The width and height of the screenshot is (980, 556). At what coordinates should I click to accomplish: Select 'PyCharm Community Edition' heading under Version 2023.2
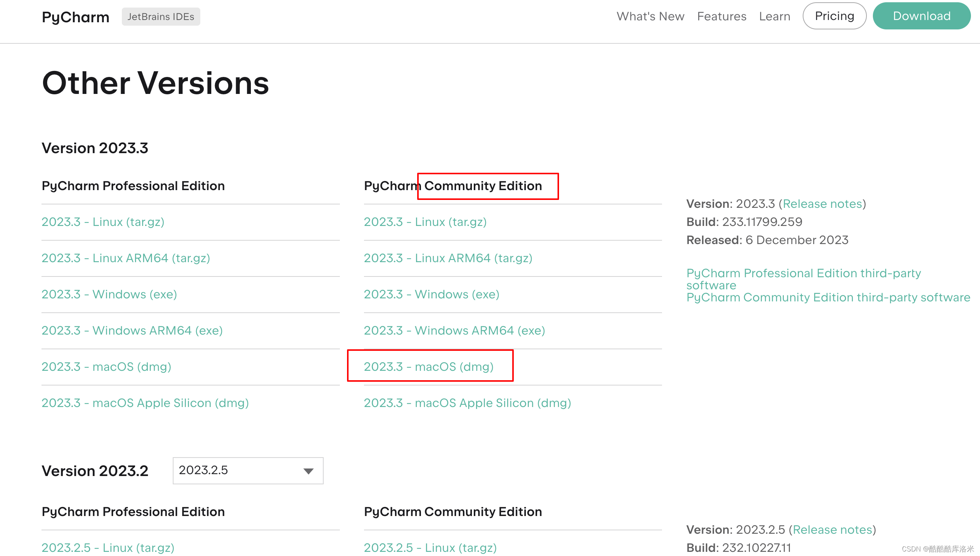tap(453, 512)
